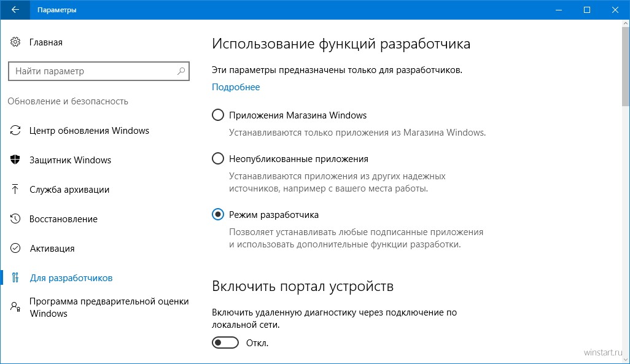Open Центр обновления Windows via its sync icon

15,131
